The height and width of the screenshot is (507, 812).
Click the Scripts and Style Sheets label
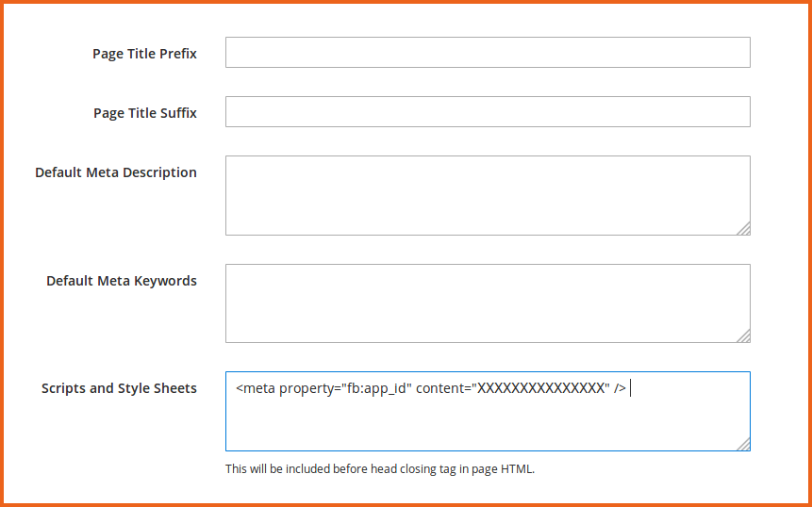click(x=119, y=388)
